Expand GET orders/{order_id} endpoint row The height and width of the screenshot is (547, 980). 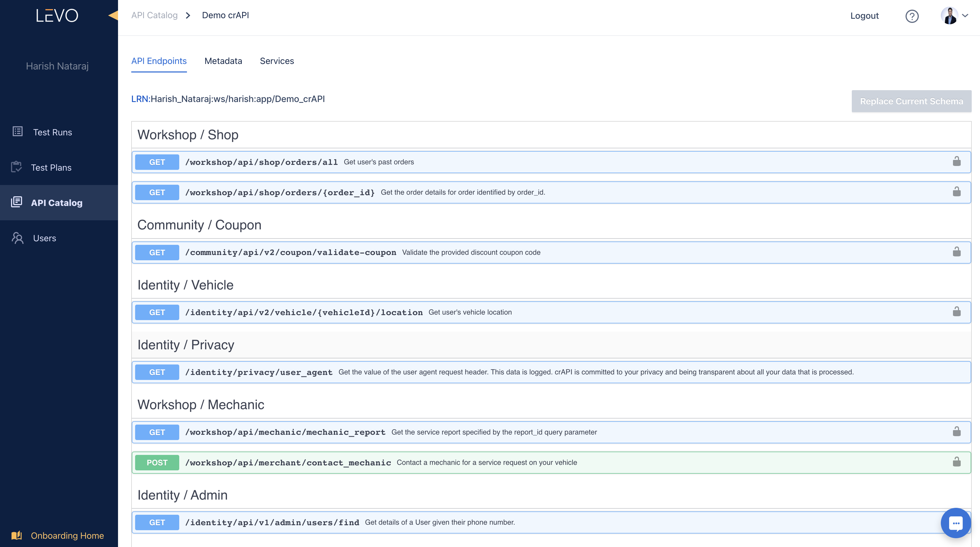tap(551, 192)
